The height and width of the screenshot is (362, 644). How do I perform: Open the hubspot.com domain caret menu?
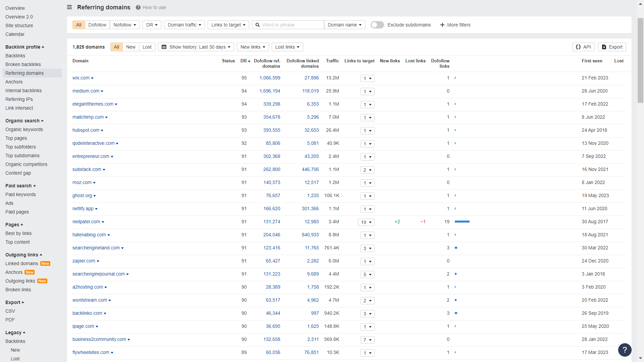click(x=102, y=131)
